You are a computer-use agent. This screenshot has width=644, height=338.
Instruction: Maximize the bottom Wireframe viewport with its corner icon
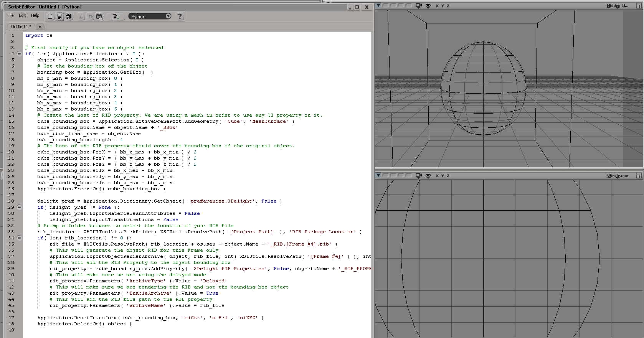(x=639, y=176)
